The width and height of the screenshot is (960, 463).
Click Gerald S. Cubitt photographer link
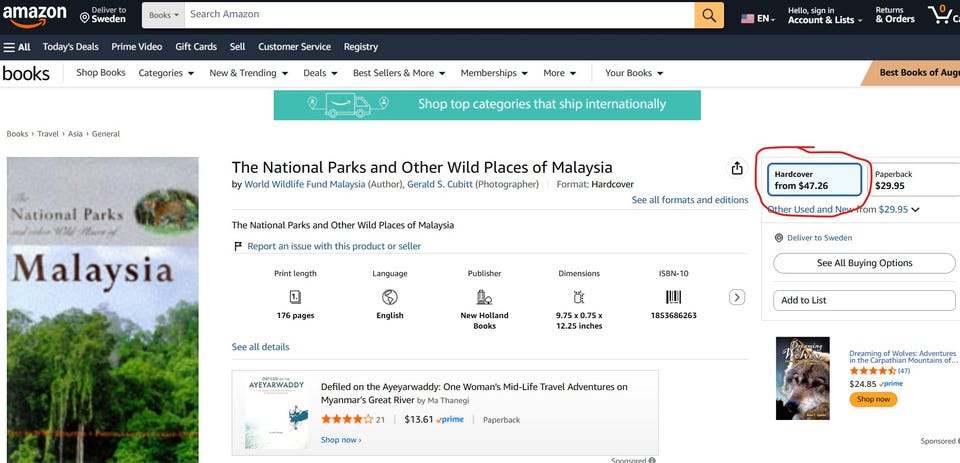tap(440, 184)
